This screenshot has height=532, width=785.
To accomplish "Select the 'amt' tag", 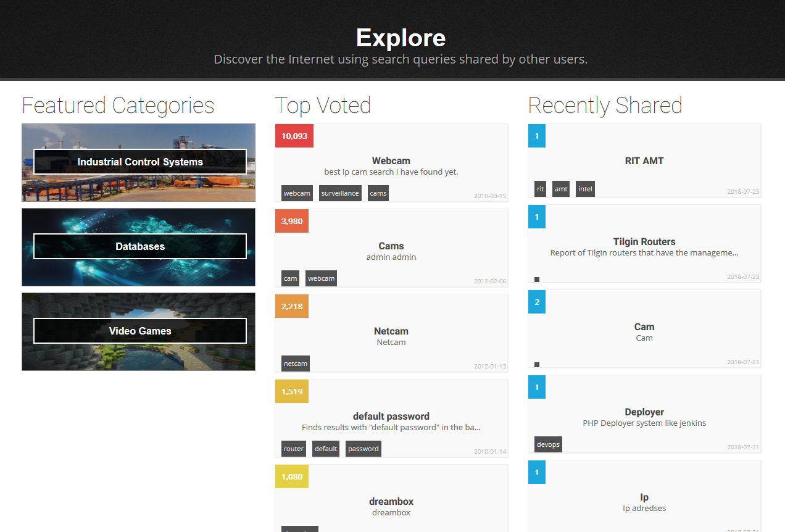I will (561, 189).
